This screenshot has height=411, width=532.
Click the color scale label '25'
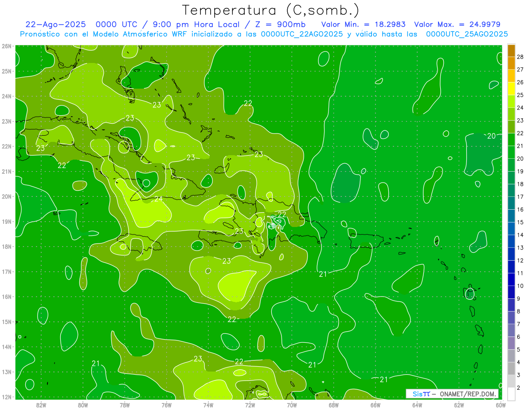coord(520,95)
